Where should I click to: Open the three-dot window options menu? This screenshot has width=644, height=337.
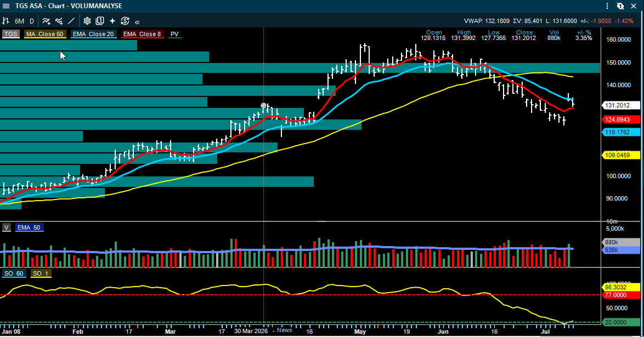pos(607,5)
